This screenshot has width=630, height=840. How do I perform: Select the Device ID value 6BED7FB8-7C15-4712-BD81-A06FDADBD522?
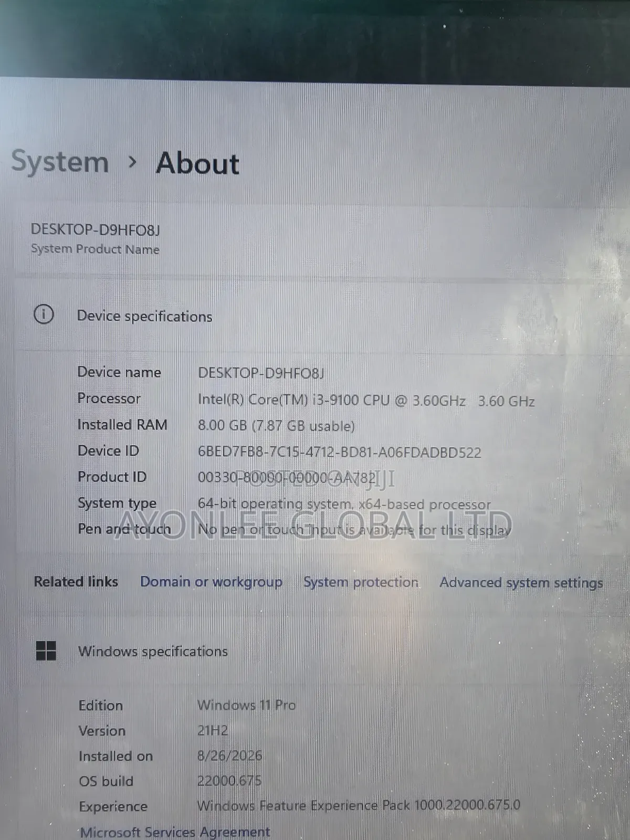[x=339, y=453]
